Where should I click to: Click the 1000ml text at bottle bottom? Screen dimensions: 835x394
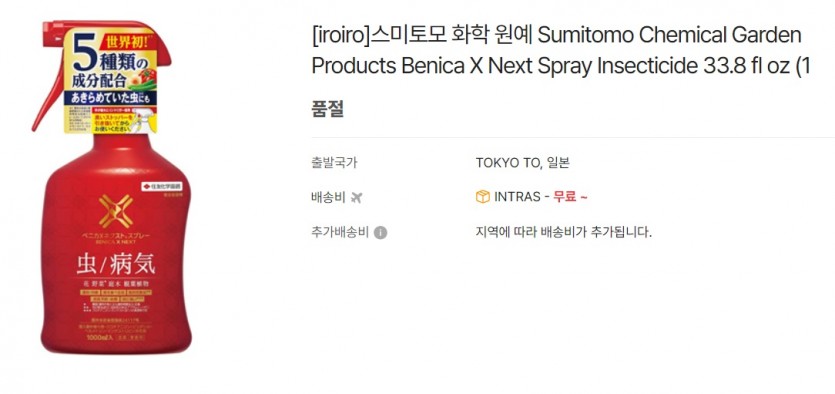click(97, 337)
